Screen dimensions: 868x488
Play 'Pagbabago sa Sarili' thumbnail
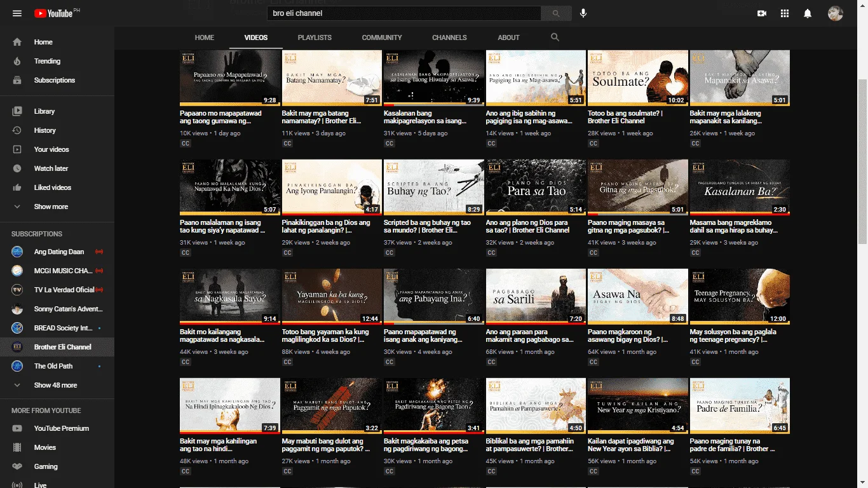click(x=536, y=297)
